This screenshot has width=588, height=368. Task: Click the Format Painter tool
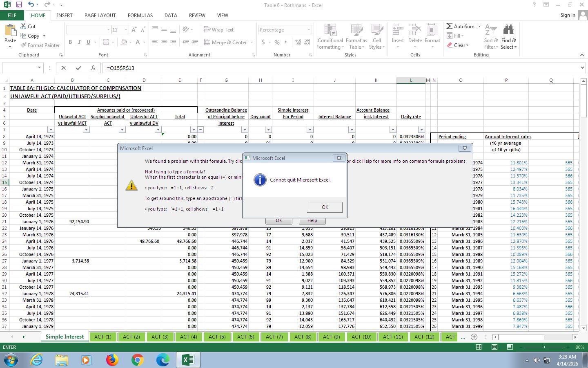40,45
